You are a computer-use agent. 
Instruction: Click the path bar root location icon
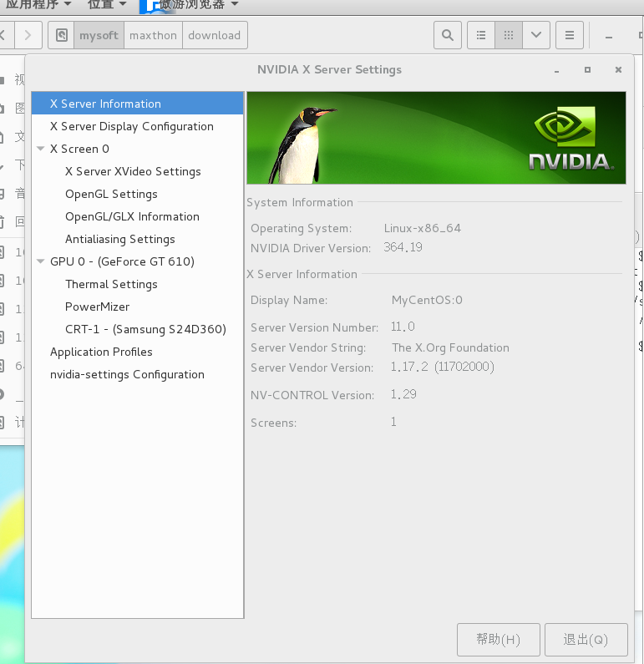click(x=62, y=35)
